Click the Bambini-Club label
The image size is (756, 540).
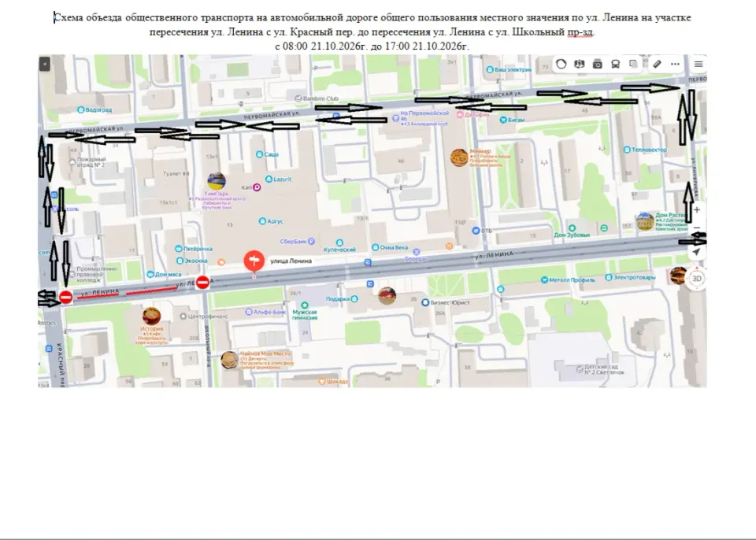[x=321, y=98]
